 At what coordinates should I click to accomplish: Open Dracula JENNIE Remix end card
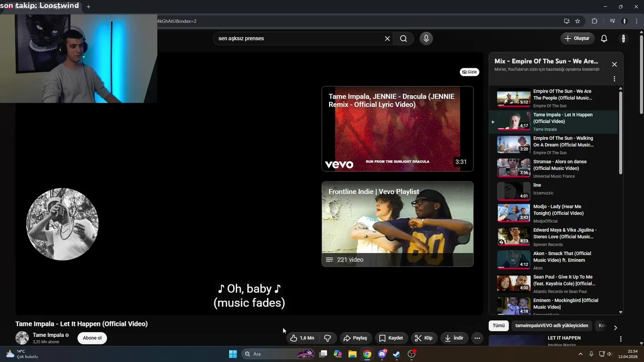tap(397, 129)
